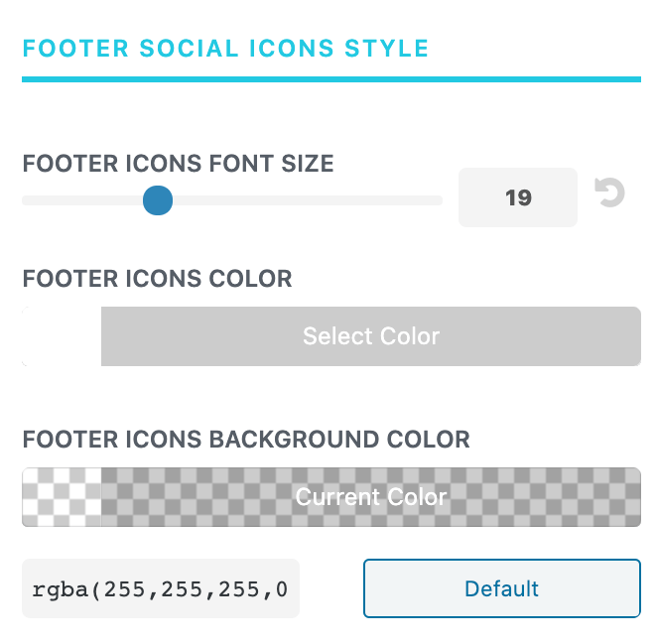Restore the Default background color
Viewport: 657px width, 644px height.
pyautogui.click(x=502, y=588)
